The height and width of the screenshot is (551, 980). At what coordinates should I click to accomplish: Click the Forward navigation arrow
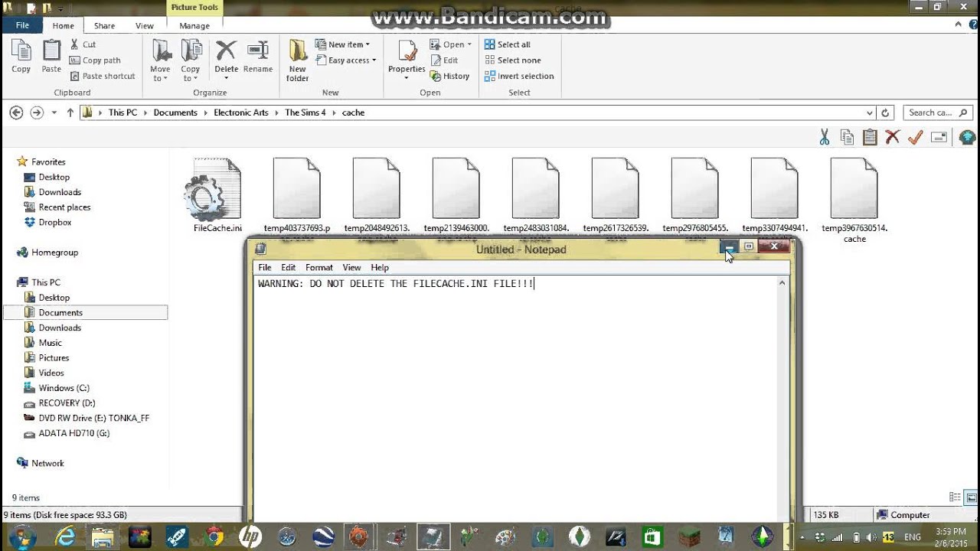(x=37, y=112)
